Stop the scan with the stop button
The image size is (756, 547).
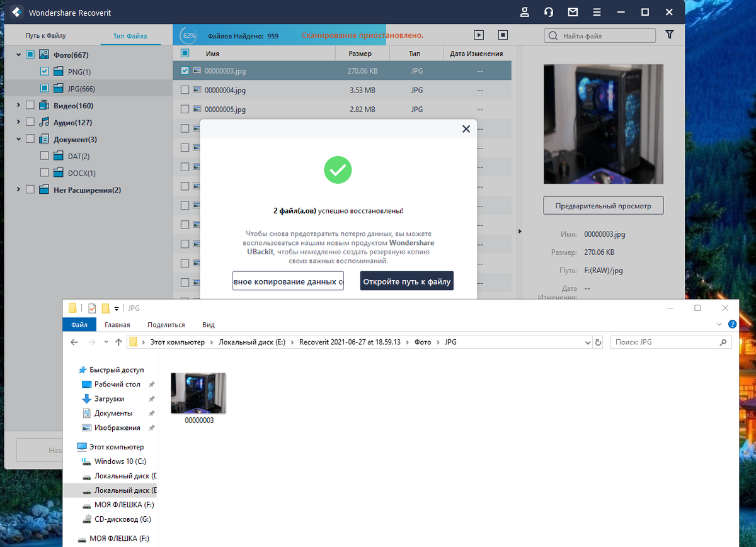pos(503,36)
